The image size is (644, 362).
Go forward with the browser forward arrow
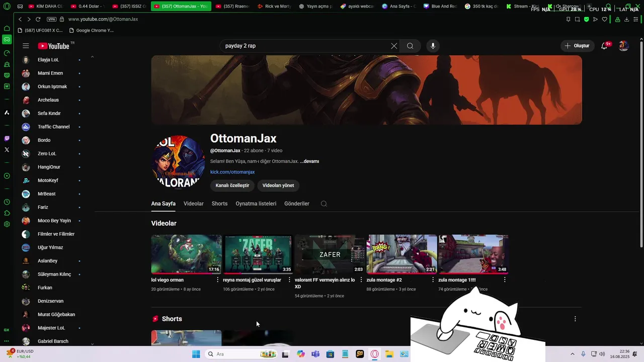(x=29, y=19)
